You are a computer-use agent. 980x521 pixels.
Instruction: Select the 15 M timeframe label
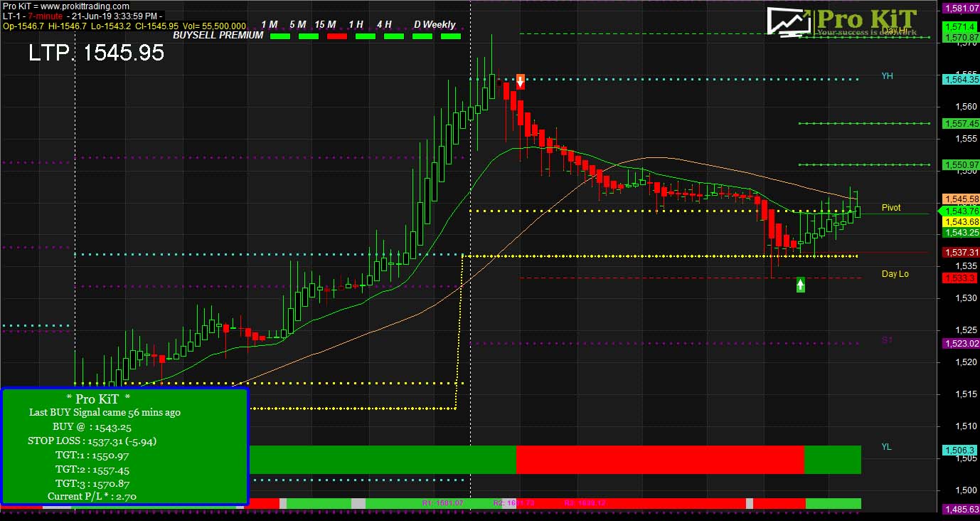click(326, 24)
